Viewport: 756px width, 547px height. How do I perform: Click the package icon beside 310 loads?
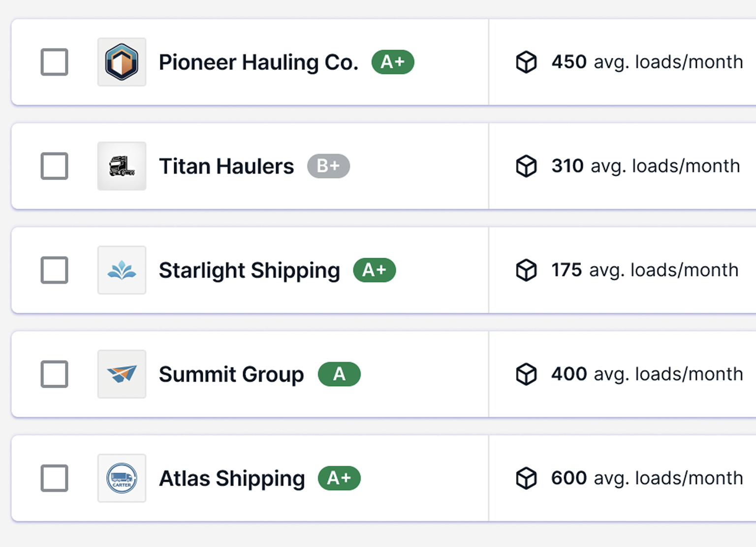[x=526, y=166]
